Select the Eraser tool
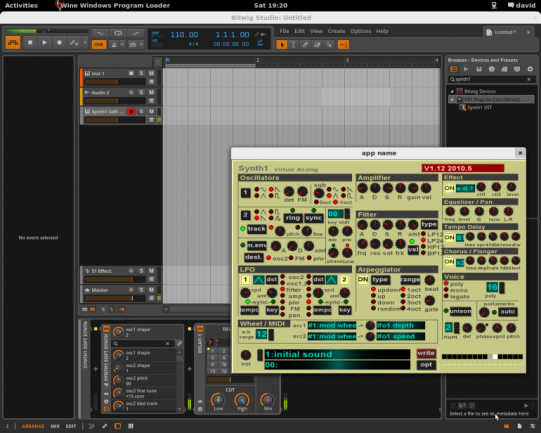This screenshot has height=433, width=541. click(317, 45)
